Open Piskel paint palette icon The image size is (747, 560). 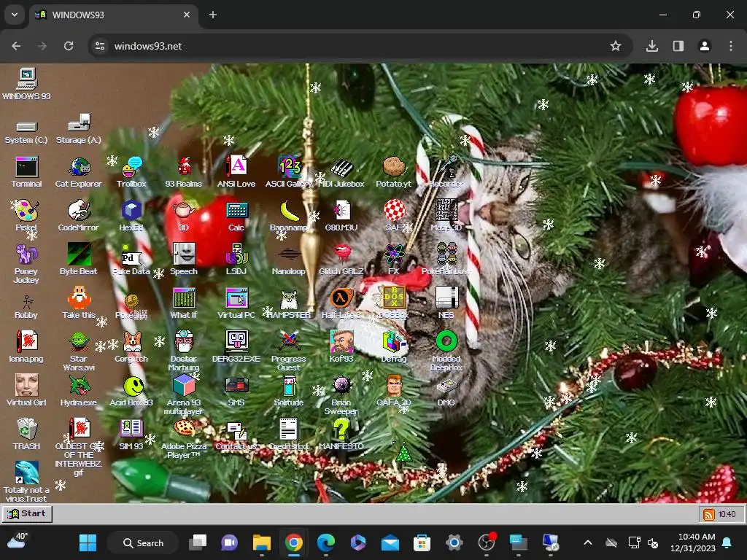tap(27, 211)
